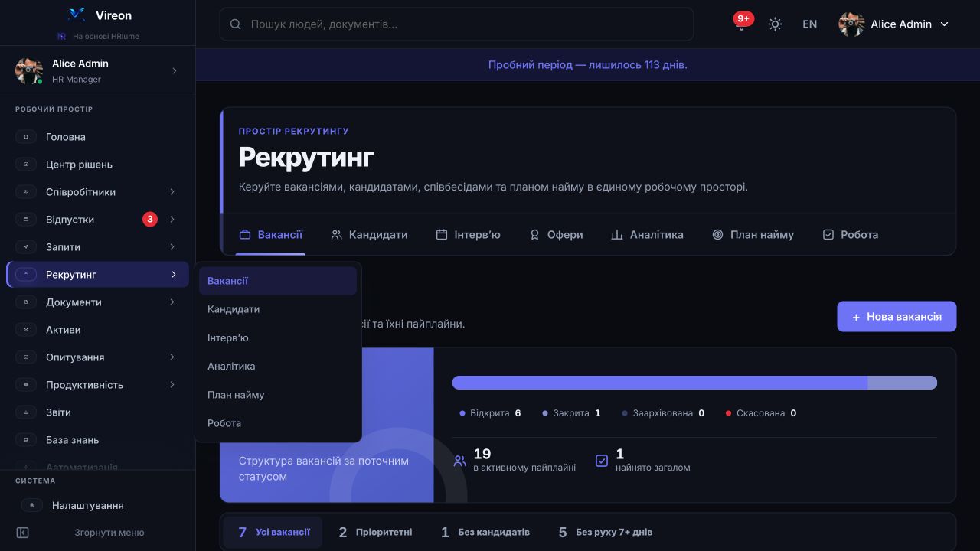This screenshot has width=980, height=551.
Task: Expand Запити submenu chevron
Action: tap(172, 247)
